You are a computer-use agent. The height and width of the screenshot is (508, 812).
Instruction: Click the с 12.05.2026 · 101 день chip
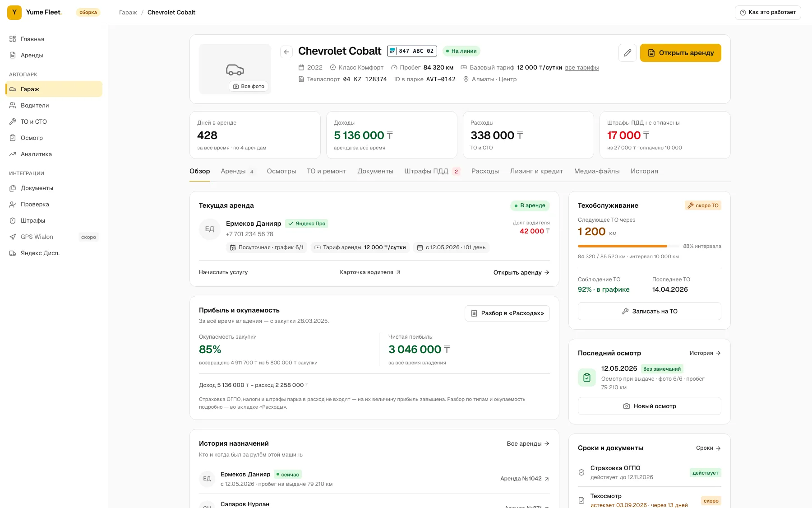coord(452,247)
